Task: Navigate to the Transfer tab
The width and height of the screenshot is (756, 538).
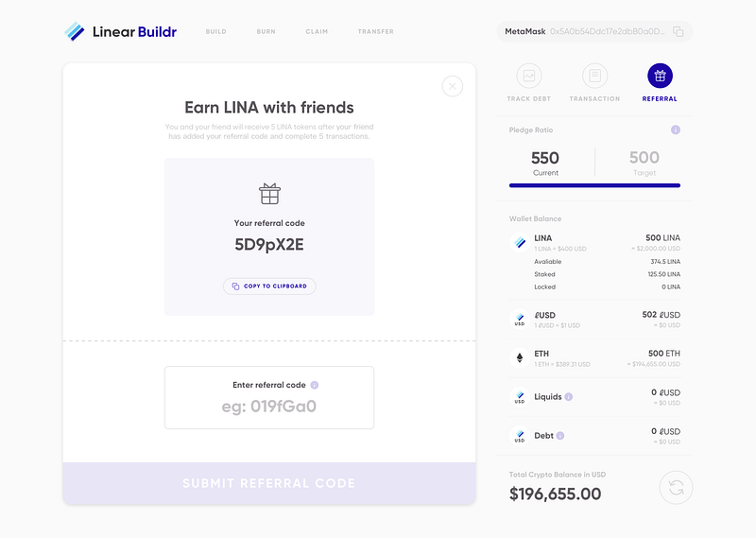Action: pyautogui.click(x=375, y=32)
